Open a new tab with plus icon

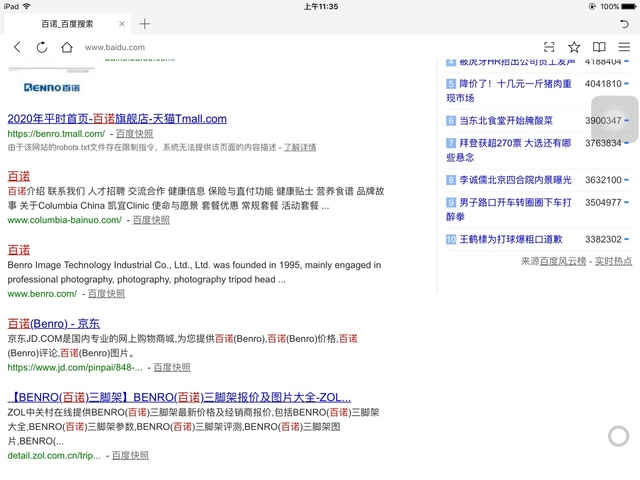click(x=145, y=23)
